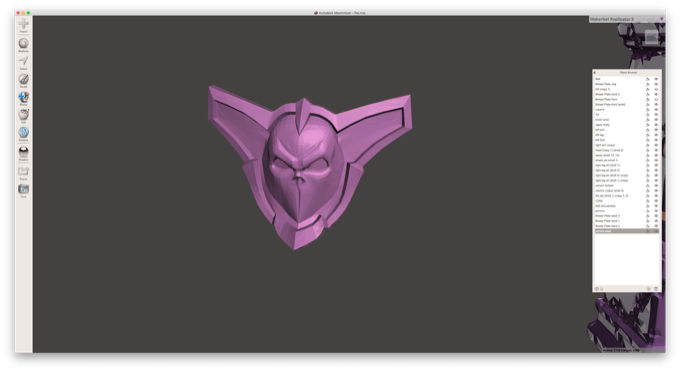Click the Export button in sidebar
Image resolution: width=680 pixels, height=372 pixels.
pos(23,173)
